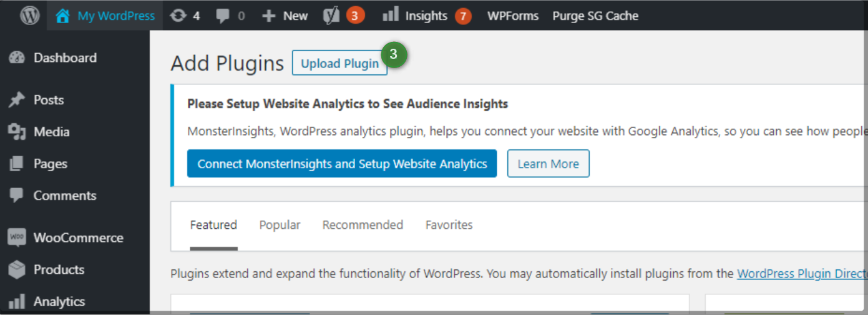The height and width of the screenshot is (315, 868).
Task: Click the WordPress logo icon
Action: [29, 16]
